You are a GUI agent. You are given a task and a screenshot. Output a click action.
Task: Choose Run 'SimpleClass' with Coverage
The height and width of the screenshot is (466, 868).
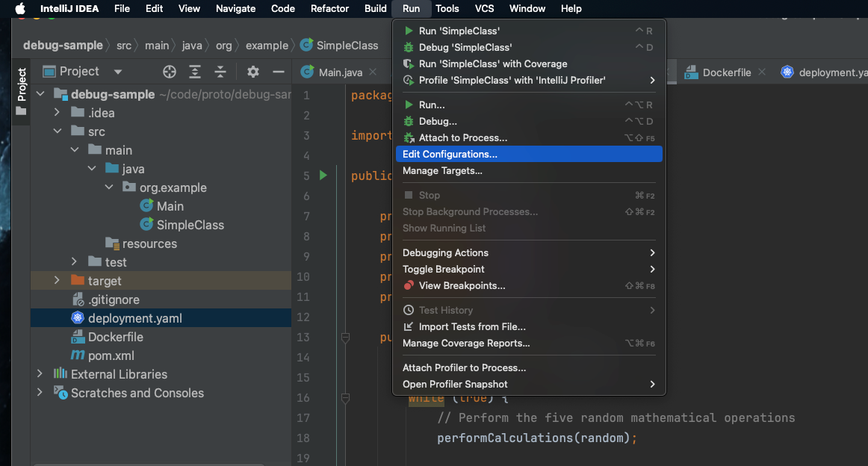coord(529,63)
